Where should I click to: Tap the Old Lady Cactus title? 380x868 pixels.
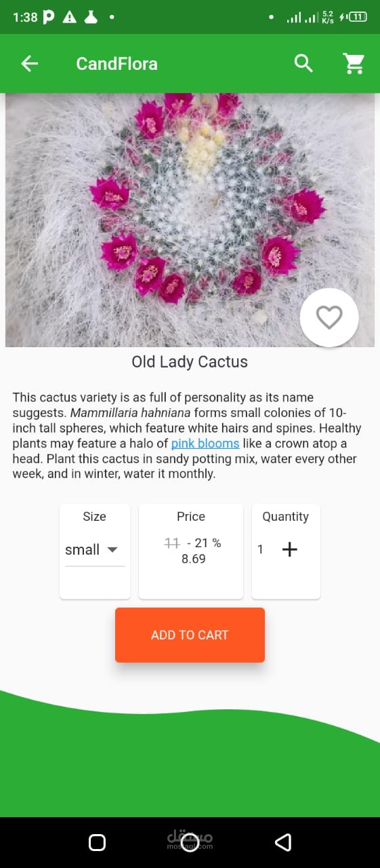pyautogui.click(x=190, y=361)
